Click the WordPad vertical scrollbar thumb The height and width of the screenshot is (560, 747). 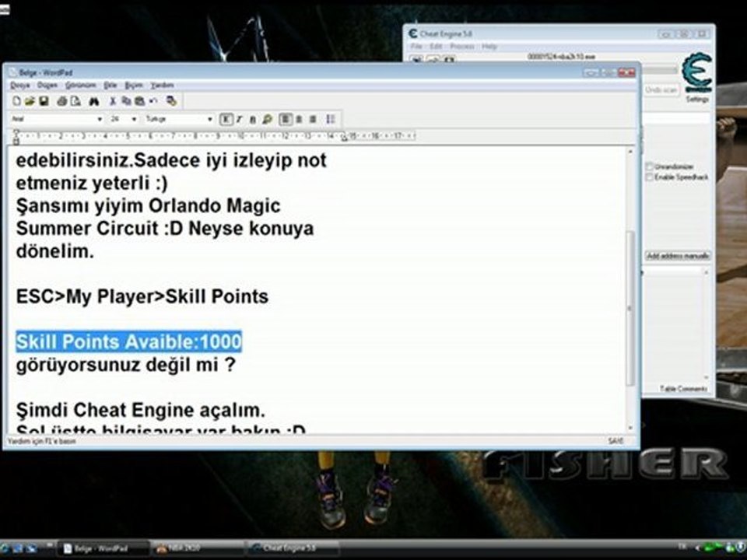click(630, 308)
